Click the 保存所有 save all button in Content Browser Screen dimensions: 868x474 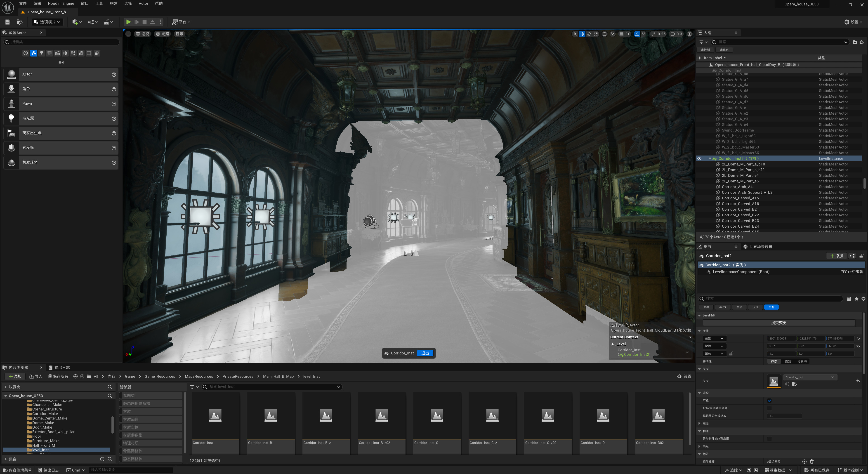tap(58, 376)
